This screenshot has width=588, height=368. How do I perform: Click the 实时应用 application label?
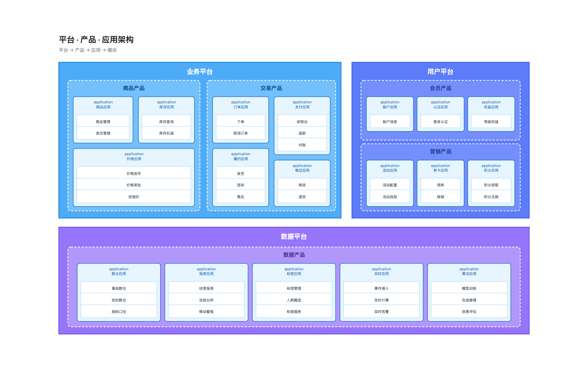[382, 274]
